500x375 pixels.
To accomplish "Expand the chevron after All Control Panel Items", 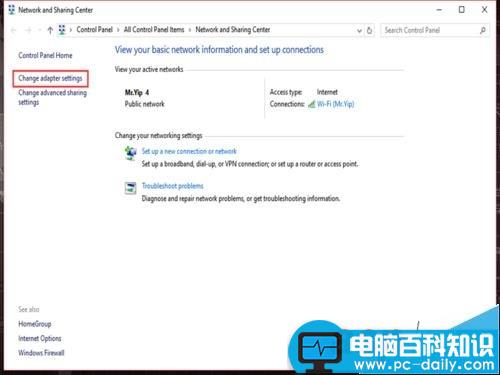I will [x=190, y=30].
